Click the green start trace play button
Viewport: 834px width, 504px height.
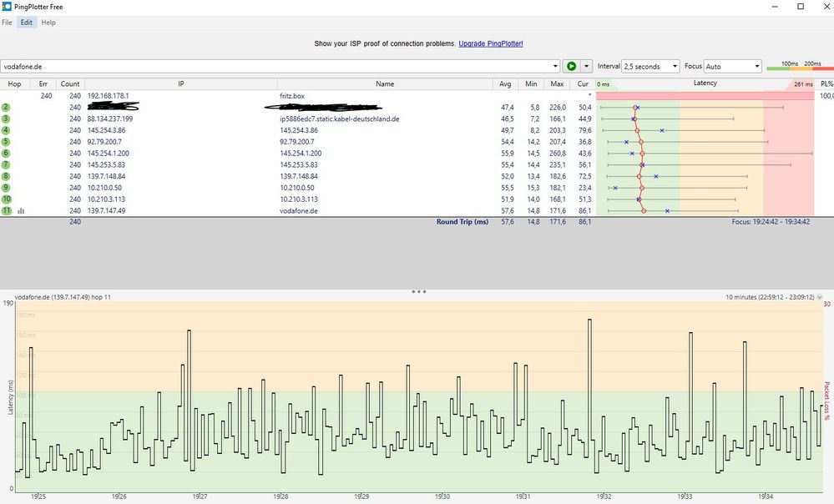click(571, 67)
